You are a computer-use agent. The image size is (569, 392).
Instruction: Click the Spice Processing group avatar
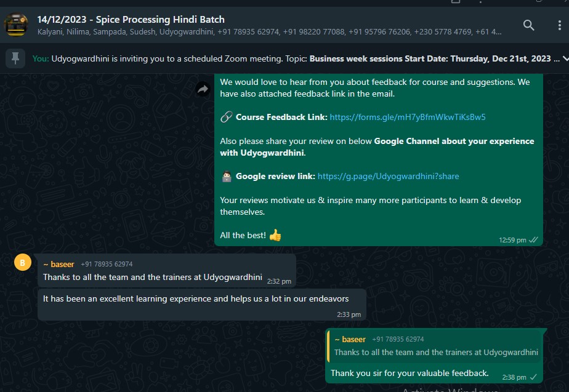(x=15, y=25)
